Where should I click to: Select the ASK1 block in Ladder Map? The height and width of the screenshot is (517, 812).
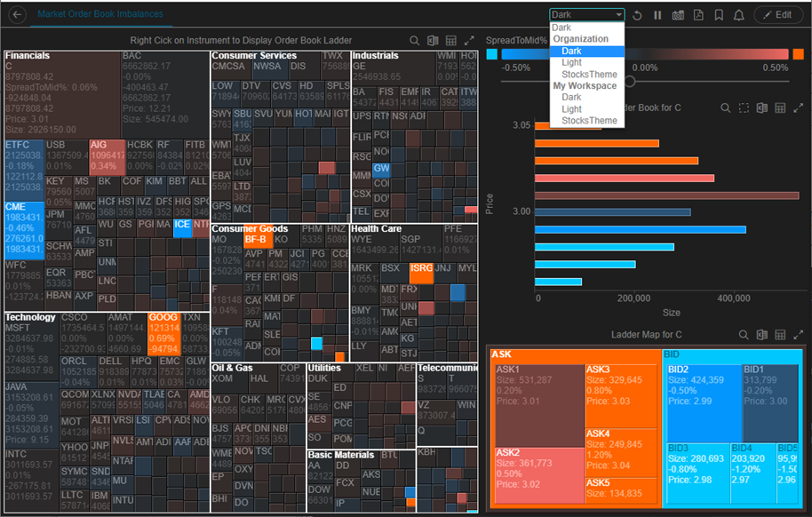point(539,406)
